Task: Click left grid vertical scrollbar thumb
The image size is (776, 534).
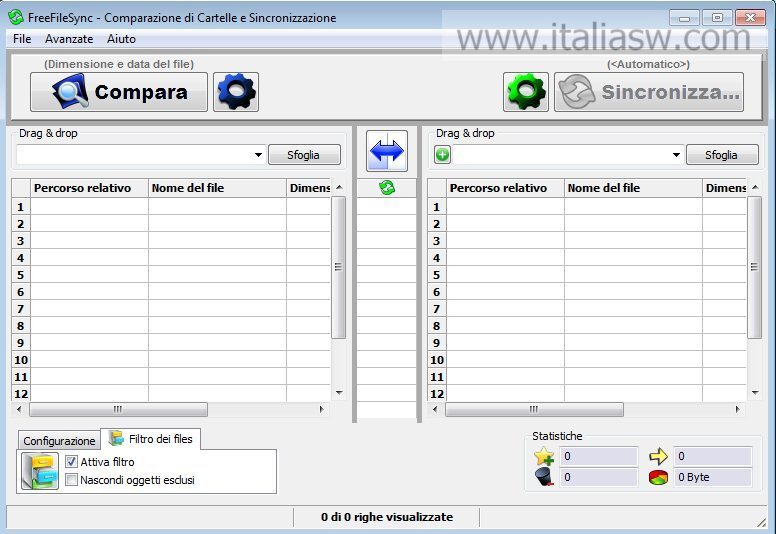Action: pyautogui.click(x=339, y=267)
